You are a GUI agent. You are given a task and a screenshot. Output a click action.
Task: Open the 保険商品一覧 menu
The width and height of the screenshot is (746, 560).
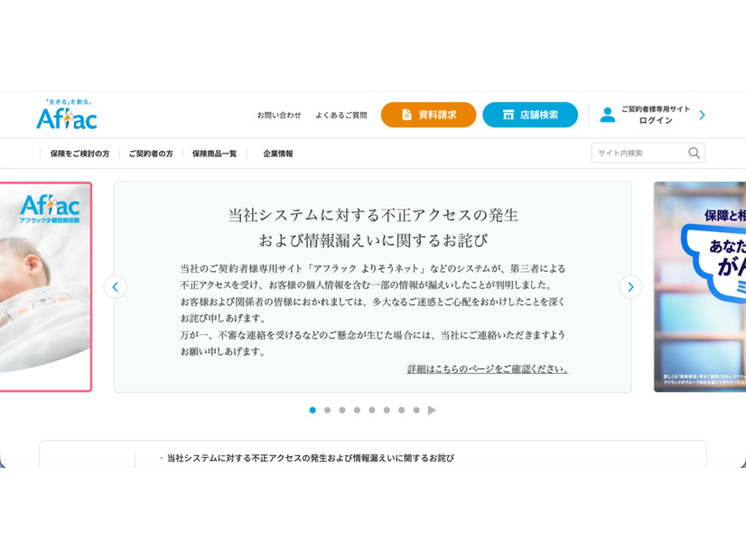215,154
